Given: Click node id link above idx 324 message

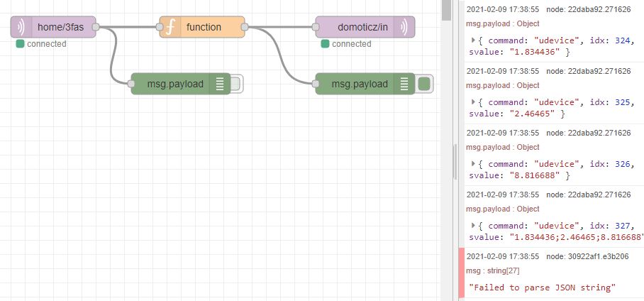Looking at the screenshot, I should point(589,9).
